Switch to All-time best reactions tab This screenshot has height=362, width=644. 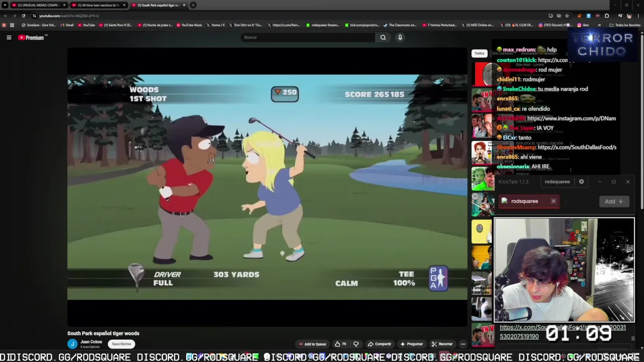coord(98,5)
